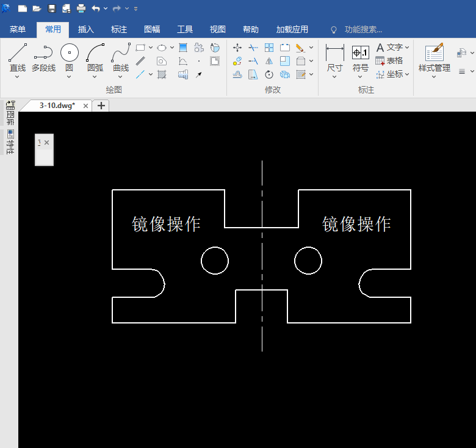Switch to the 标注 ribbon tab
This screenshot has height=448, width=476.
[x=119, y=29]
